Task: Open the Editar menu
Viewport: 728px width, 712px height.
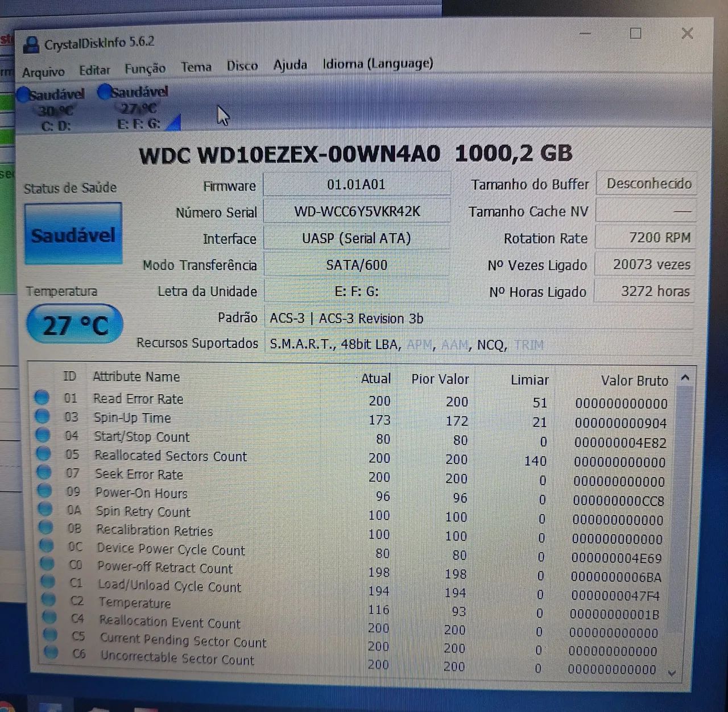Action: click(x=94, y=70)
